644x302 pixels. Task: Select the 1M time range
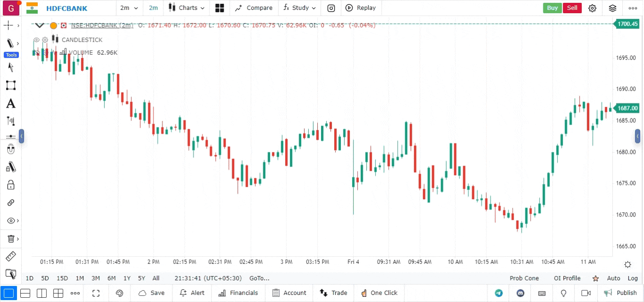(80, 278)
